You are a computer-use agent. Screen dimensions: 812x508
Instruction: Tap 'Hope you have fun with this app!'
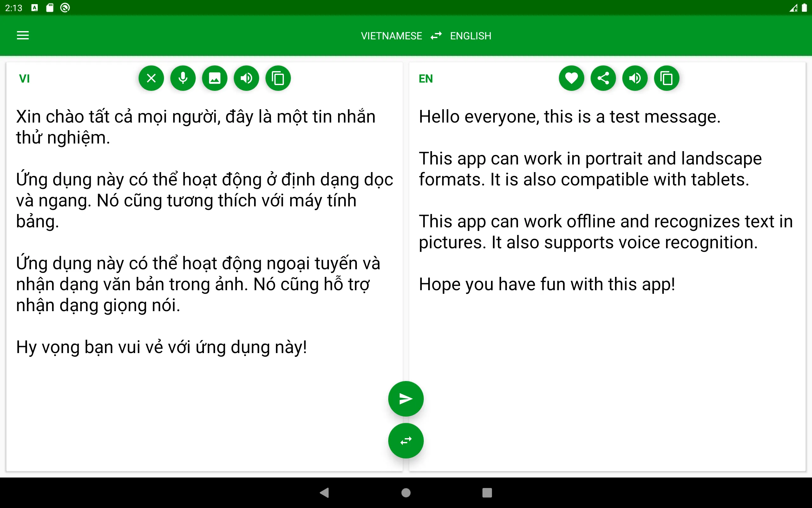click(547, 284)
